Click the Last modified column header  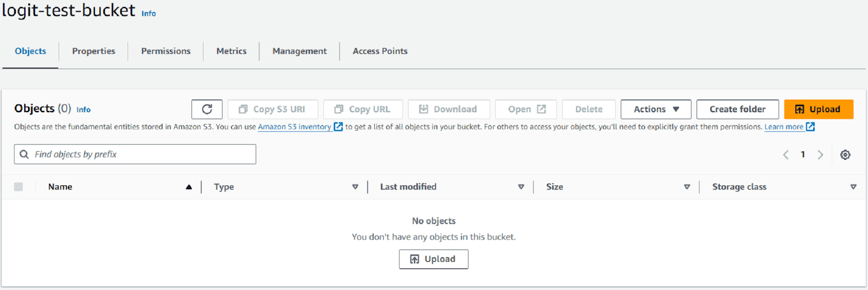click(408, 186)
